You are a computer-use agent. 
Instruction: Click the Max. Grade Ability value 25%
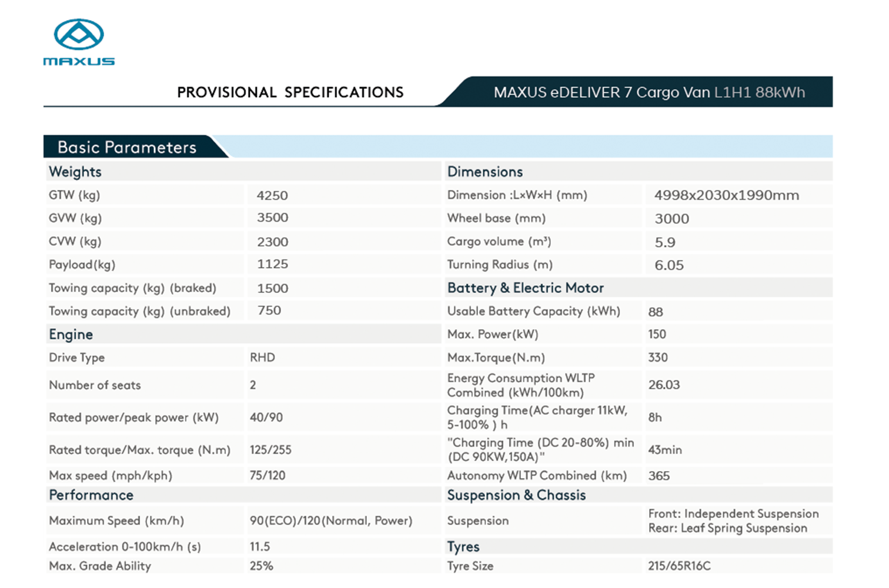click(x=261, y=566)
